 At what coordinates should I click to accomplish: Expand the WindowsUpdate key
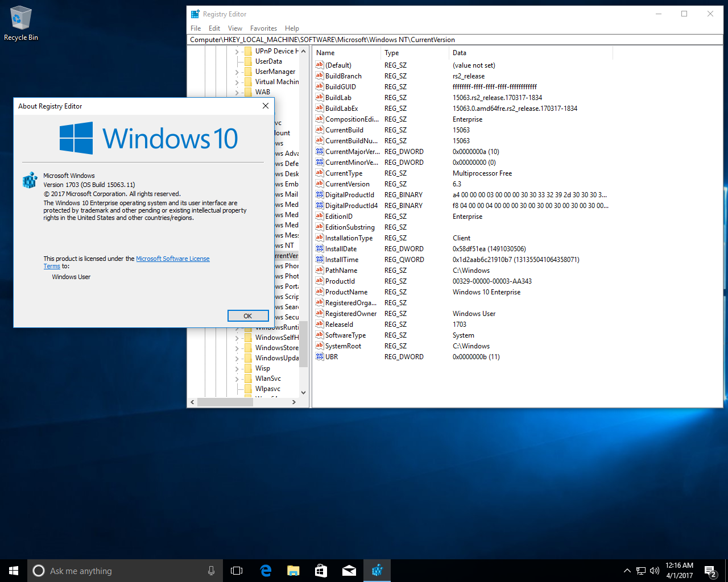coord(237,358)
